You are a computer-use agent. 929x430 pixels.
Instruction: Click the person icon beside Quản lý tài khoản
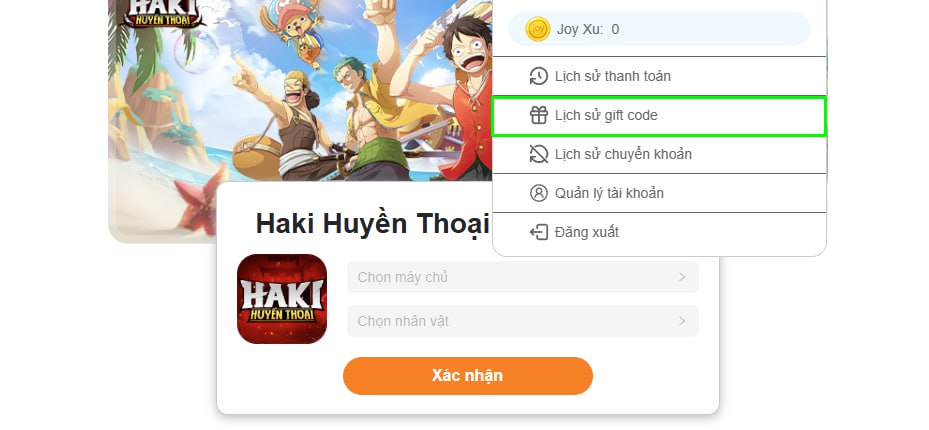click(x=539, y=193)
